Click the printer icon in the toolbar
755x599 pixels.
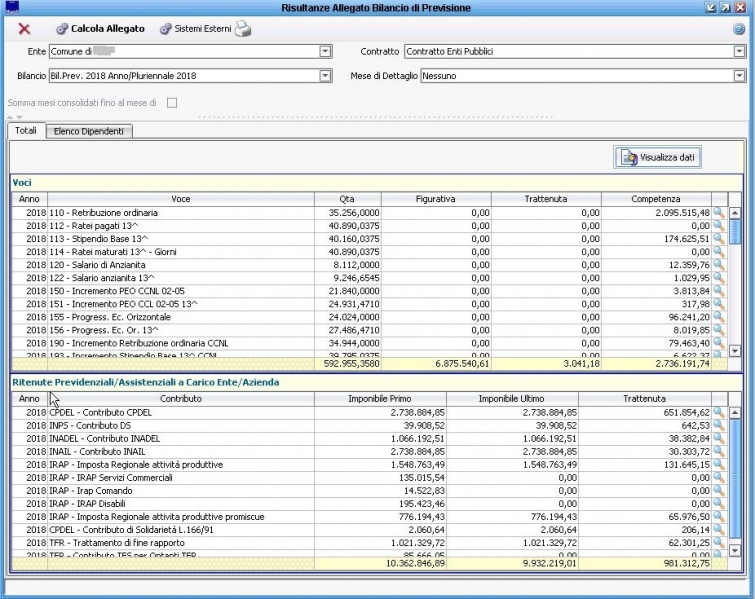click(242, 29)
